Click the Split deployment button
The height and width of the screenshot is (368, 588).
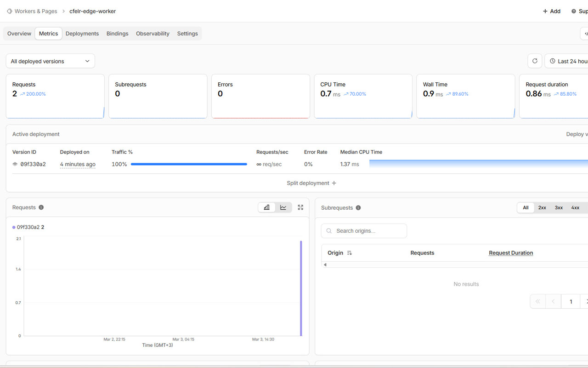coord(311,183)
